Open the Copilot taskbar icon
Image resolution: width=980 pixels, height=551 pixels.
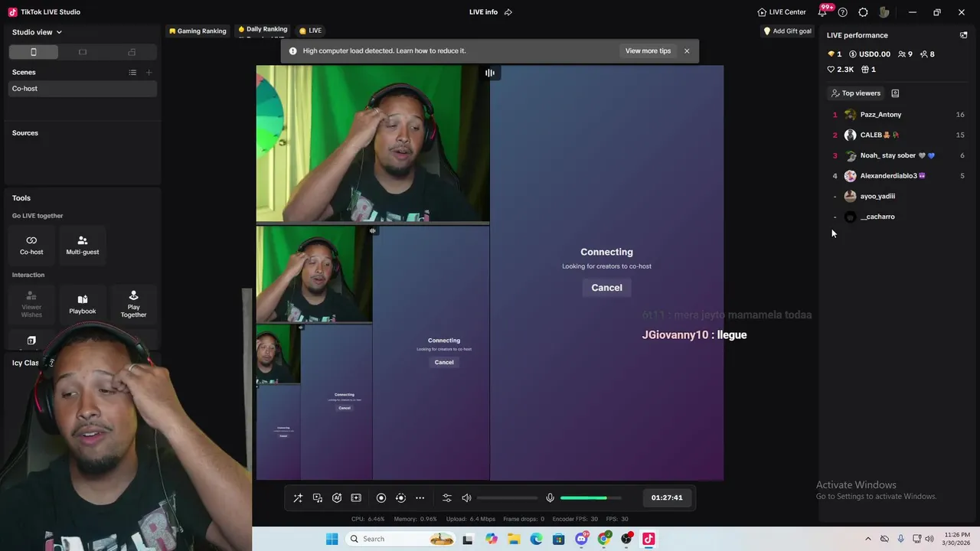(x=492, y=539)
